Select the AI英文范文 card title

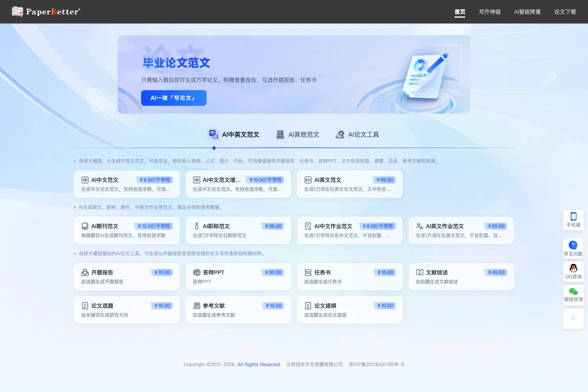point(328,180)
